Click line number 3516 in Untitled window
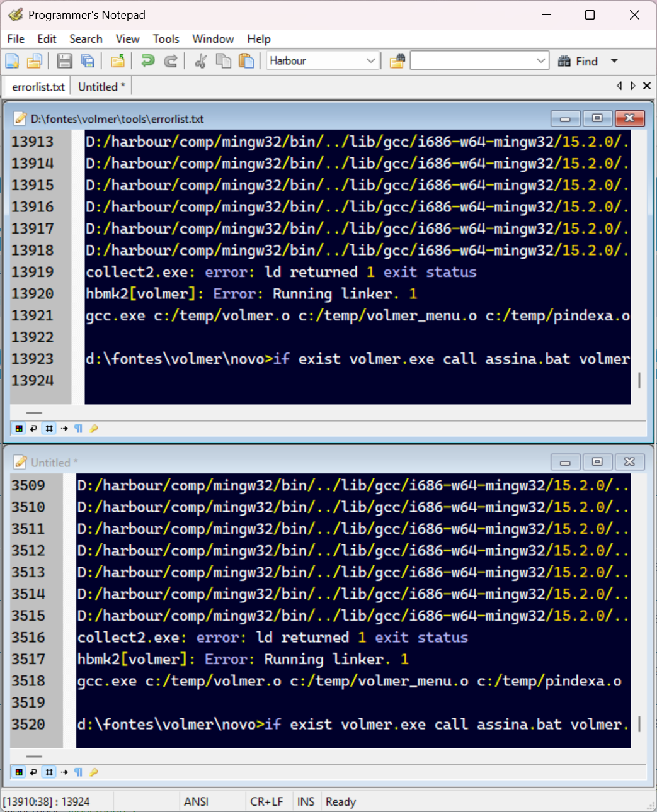657x812 pixels. pyautogui.click(x=28, y=638)
